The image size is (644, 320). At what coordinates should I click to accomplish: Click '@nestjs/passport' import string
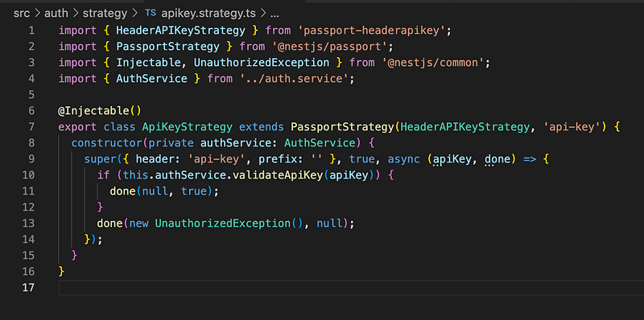click(329, 47)
